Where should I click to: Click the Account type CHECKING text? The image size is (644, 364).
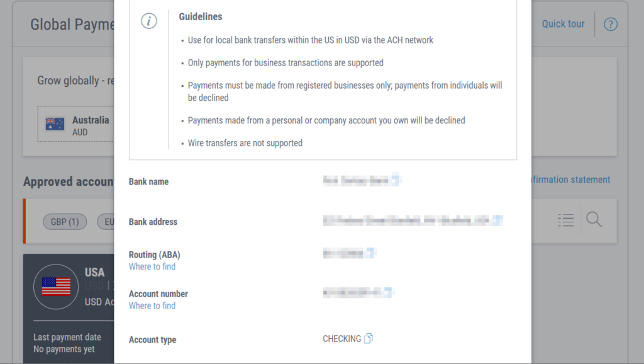tap(341, 339)
